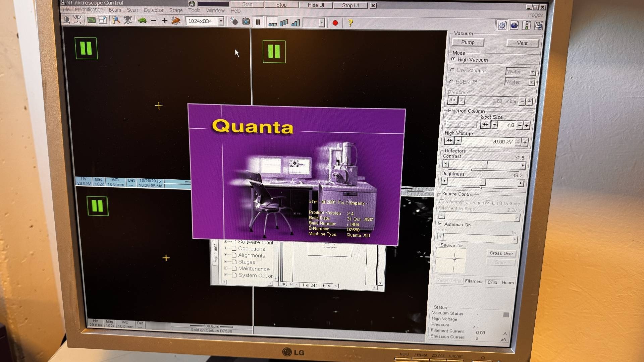Click the auto contrast brightness toolbar icon
The height and width of the screenshot is (362, 644).
[67, 20]
